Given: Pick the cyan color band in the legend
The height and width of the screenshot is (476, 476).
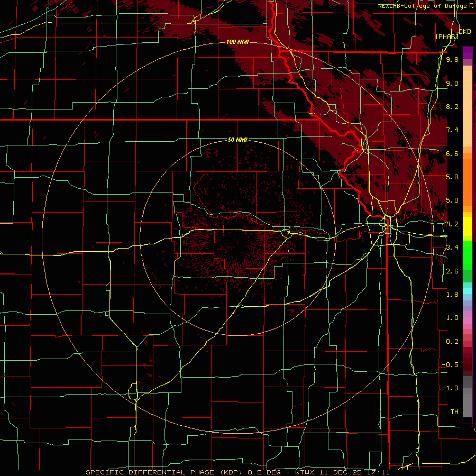Looking at the screenshot, I should 467,291.
